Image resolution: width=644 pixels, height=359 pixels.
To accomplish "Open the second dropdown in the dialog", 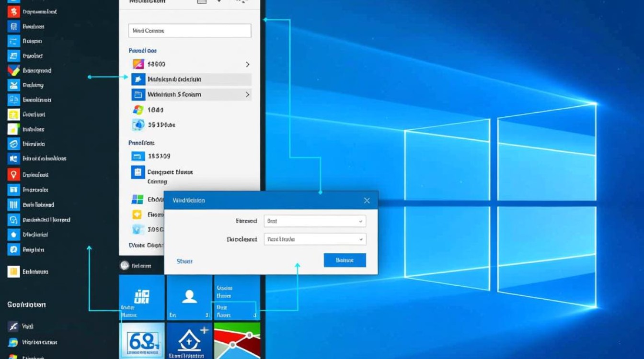I will coord(315,239).
